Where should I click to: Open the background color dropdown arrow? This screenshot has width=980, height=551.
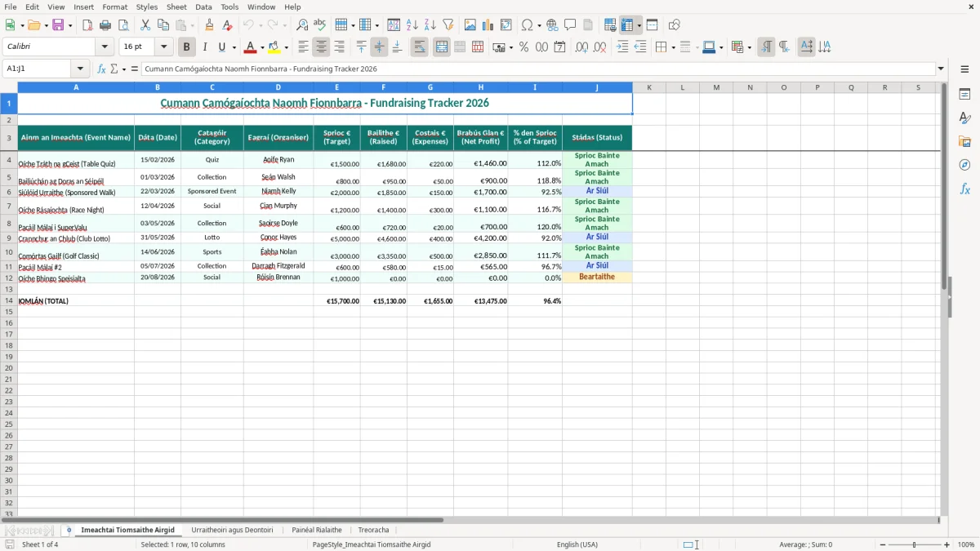tap(286, 47)
